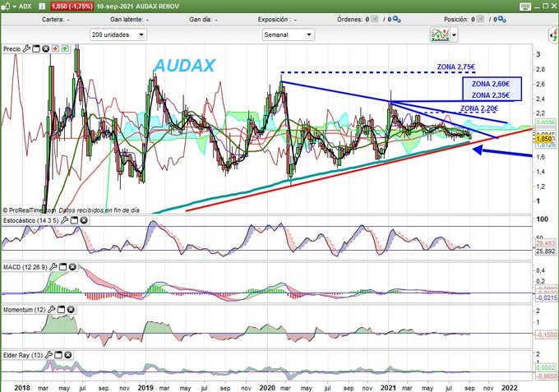Screen dimensions: 559x392
Task: Click the Exposición field
Action: pyautogui.click(x=277, y=20)
